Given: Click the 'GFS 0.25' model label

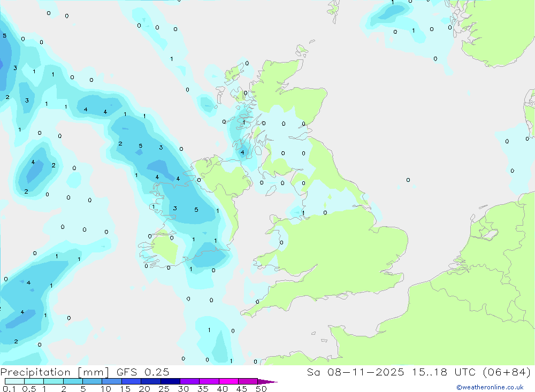Looking at the screenshot, I should tap(143, 372).
